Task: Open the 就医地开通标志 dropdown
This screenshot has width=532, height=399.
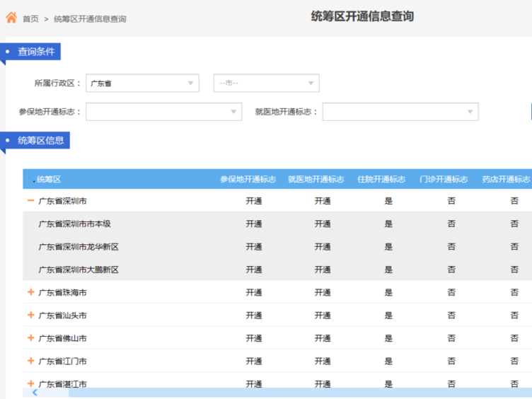Action: pyautogui.click(x=400, y=112)
